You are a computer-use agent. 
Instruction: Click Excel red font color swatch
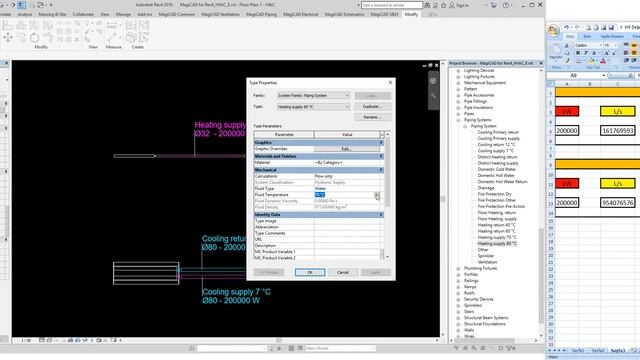pos(603,61)
